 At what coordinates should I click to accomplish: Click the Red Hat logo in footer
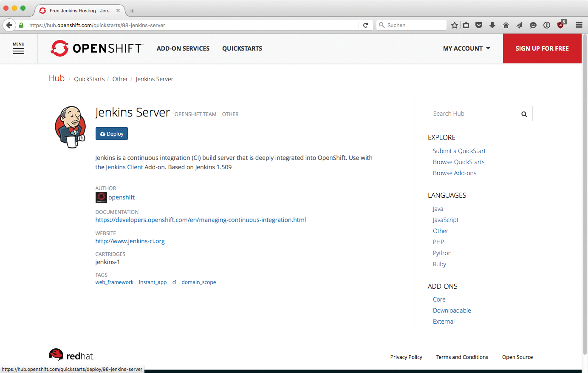[x=71, y=356]
